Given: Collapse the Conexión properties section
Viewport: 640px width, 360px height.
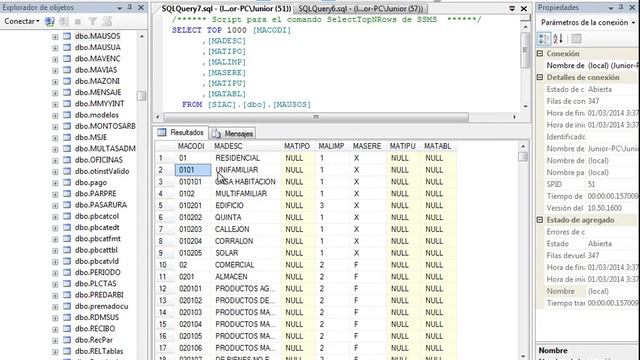Looking at the screenshot, I should [540, 53].
